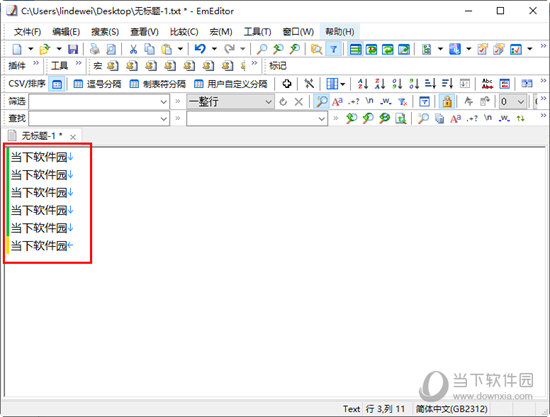The width and height of the screenshot is (550, 417).
Task: Toggle escape sequence \n in filter bar
Action: pos(370,101)
